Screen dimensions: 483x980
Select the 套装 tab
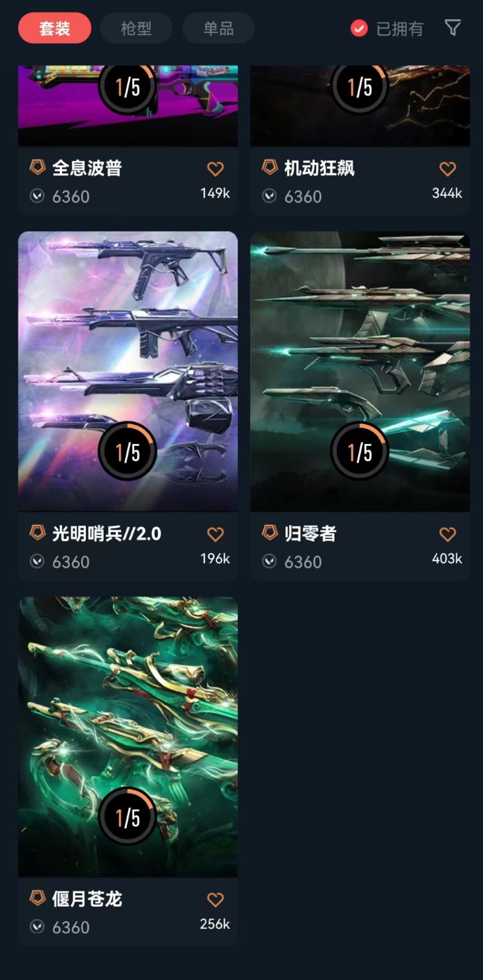point(55,28)
